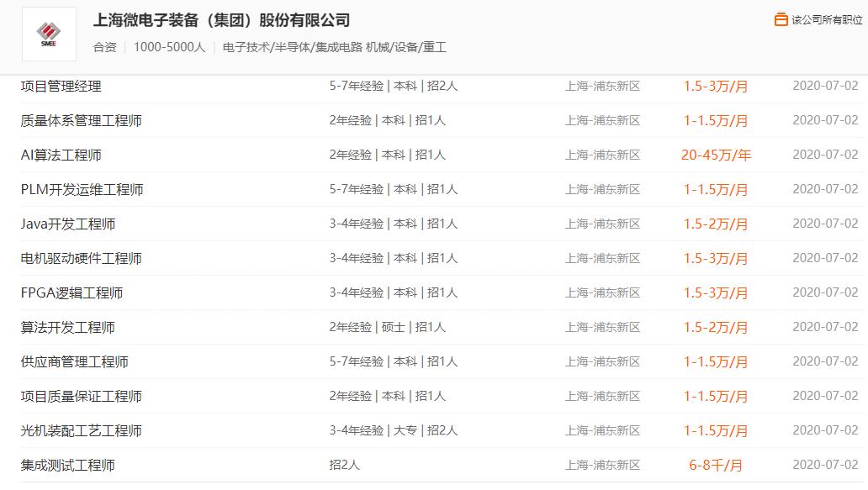Open the 项目质量保证工程师 job posting
Screen dimensions: 868x490
coord(81,396)
